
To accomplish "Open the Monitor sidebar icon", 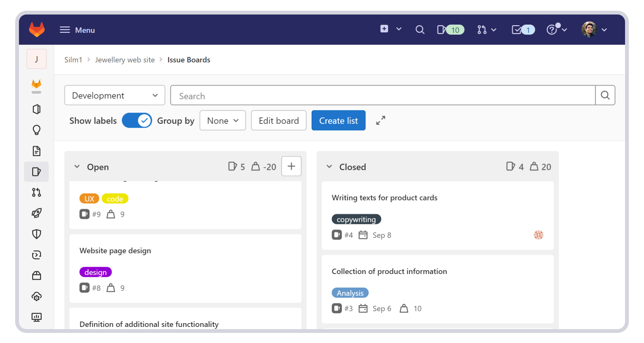I will point(37,317).
